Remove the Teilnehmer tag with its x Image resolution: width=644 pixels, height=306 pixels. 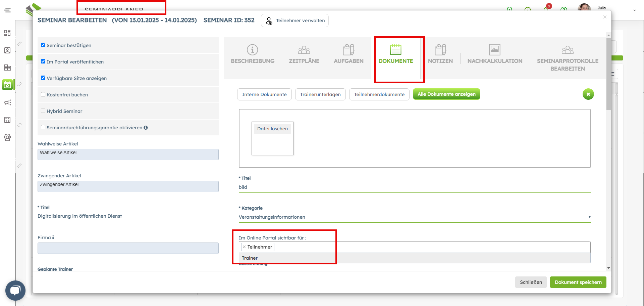coord(244,247)
